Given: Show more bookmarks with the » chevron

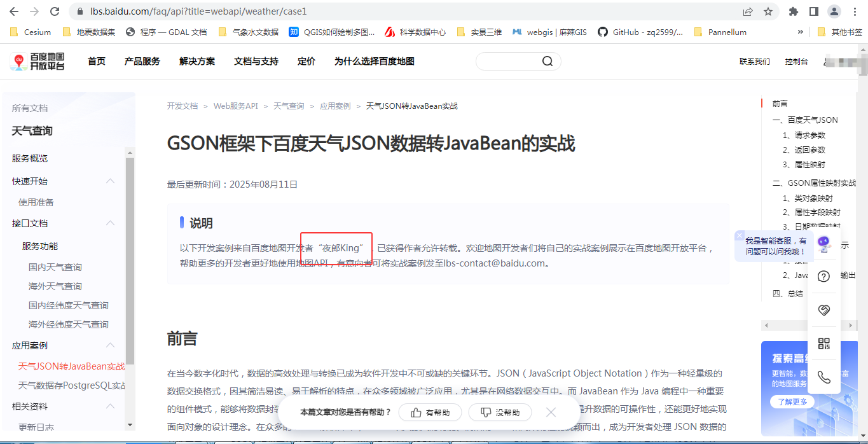Looking at the screenshot, I should click(800, 32).
